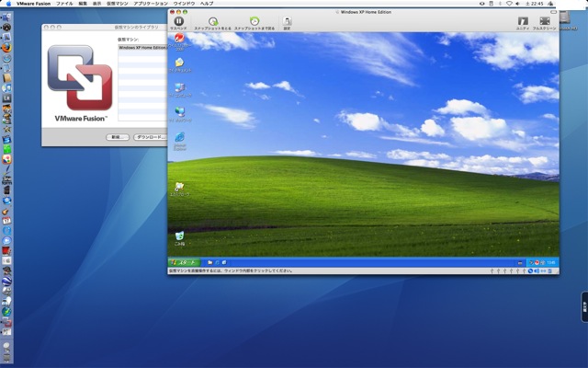
Task: Open Dashboard from the Dock
Action: (x=6, y=27)
